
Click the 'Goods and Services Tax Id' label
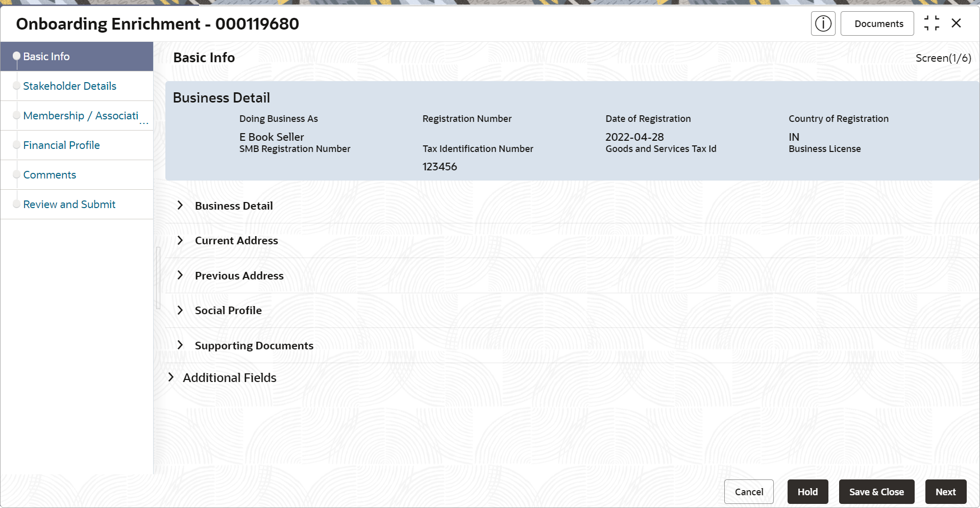[661, 149]
